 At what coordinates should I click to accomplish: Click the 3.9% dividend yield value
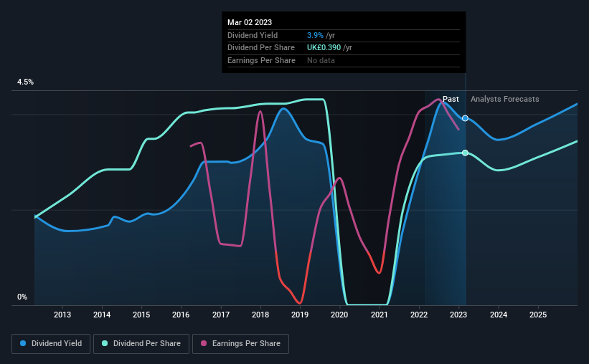(315, 35)
